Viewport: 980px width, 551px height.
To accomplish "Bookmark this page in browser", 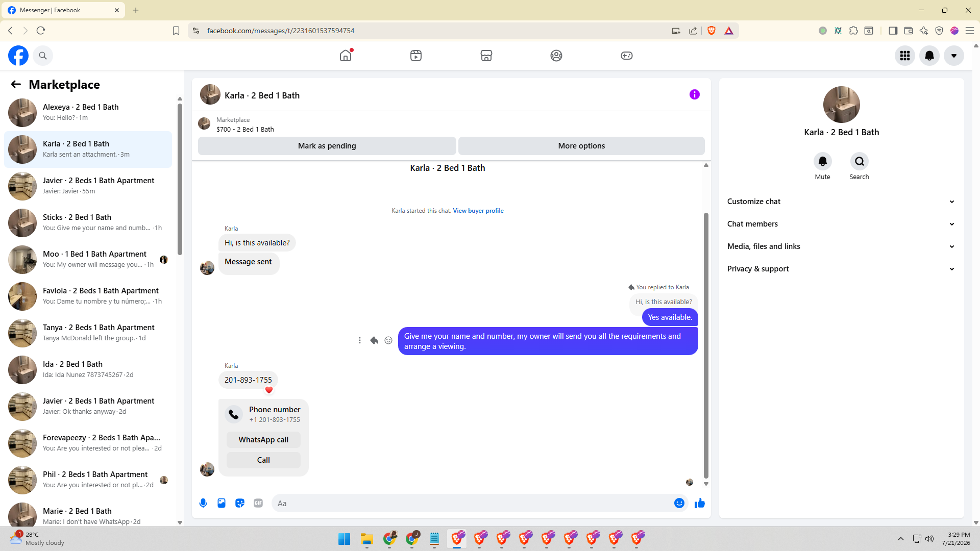I will 176,31.
